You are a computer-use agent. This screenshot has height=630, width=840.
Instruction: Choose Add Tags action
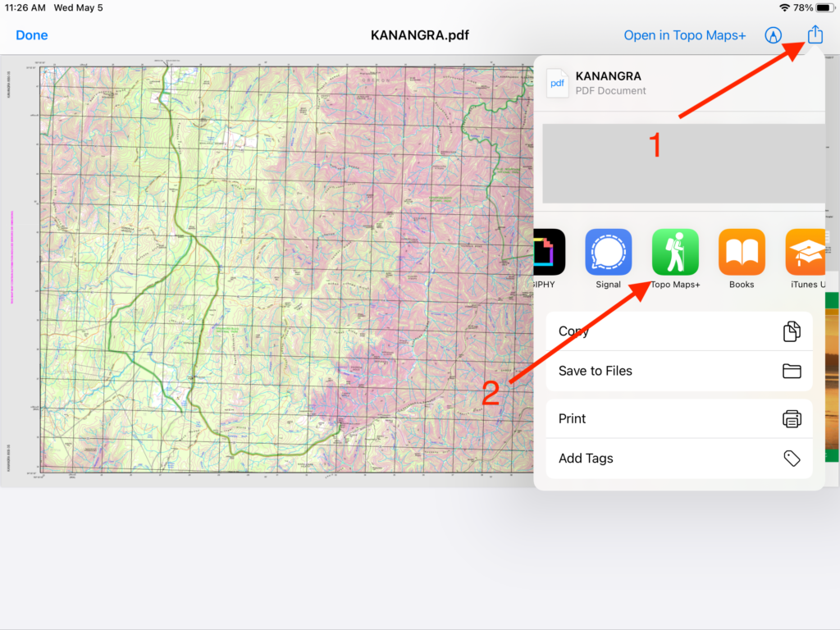(678, 458)
